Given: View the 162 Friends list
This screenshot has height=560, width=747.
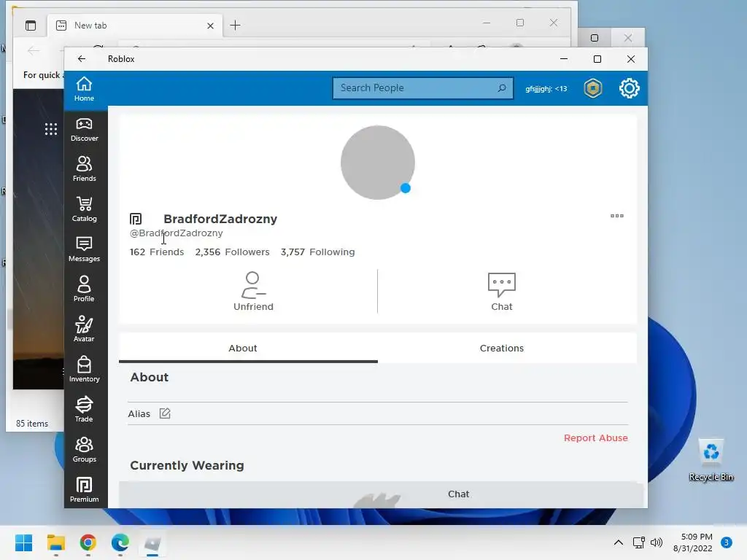Looking at the screenshot, I should click(x=157, y=252).
